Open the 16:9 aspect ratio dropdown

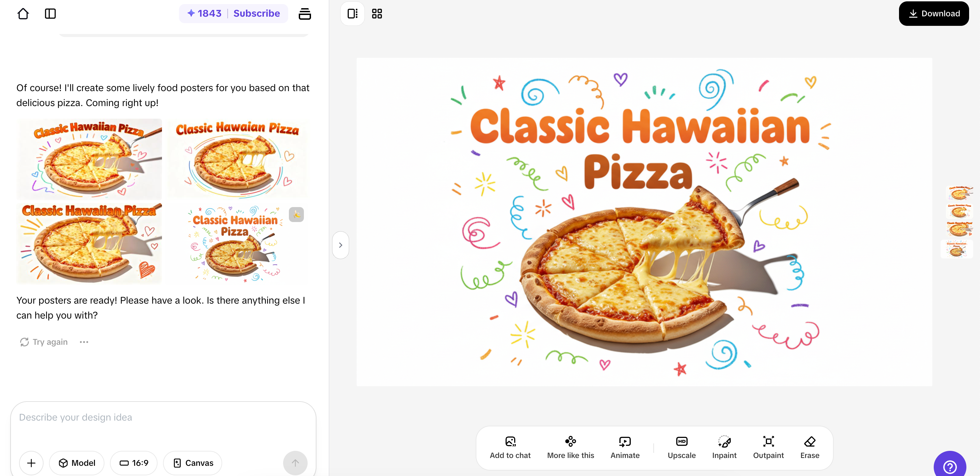tap(134, 463)
